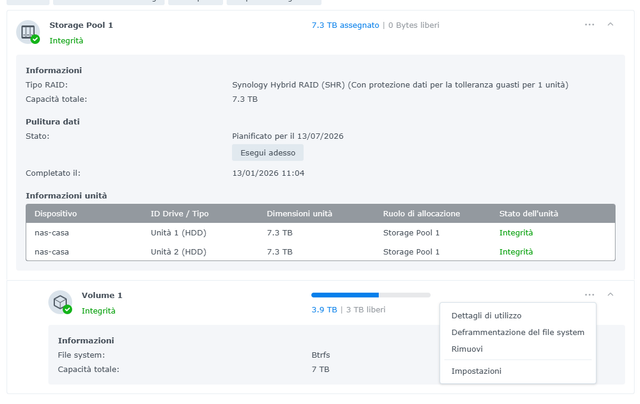The height and width of the screenshot is (404, 640).
Task: Click nas-casa in the Unità 1 row
Action: (x=51, y=233)
